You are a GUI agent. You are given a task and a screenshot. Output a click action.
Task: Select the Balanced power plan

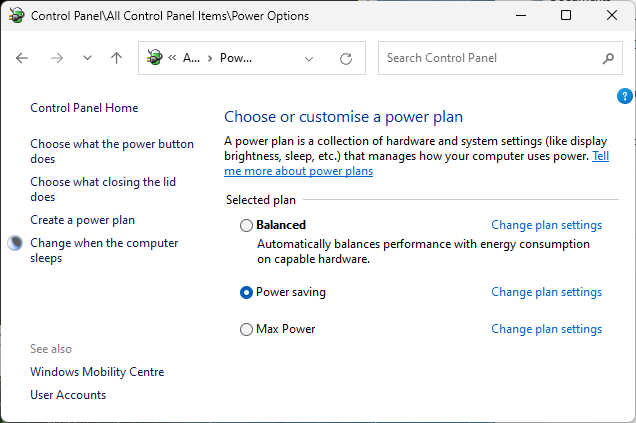point(246,225)
